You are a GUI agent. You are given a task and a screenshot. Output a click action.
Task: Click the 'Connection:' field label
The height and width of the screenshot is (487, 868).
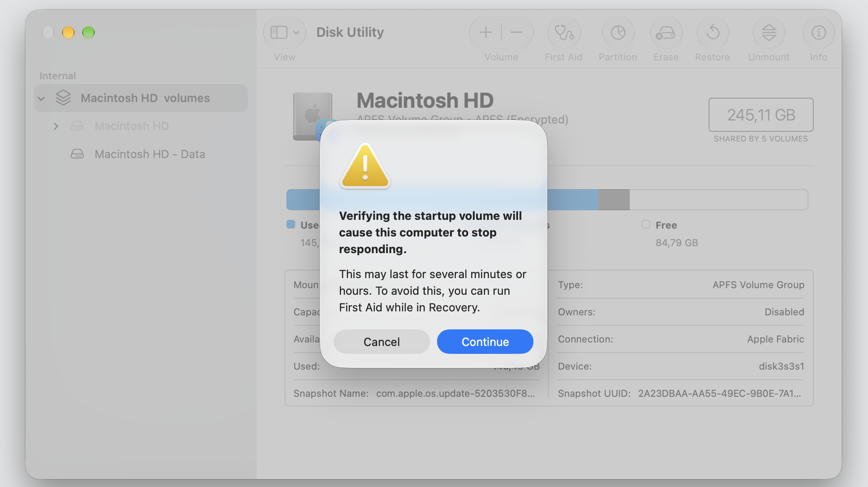point(585,339)
